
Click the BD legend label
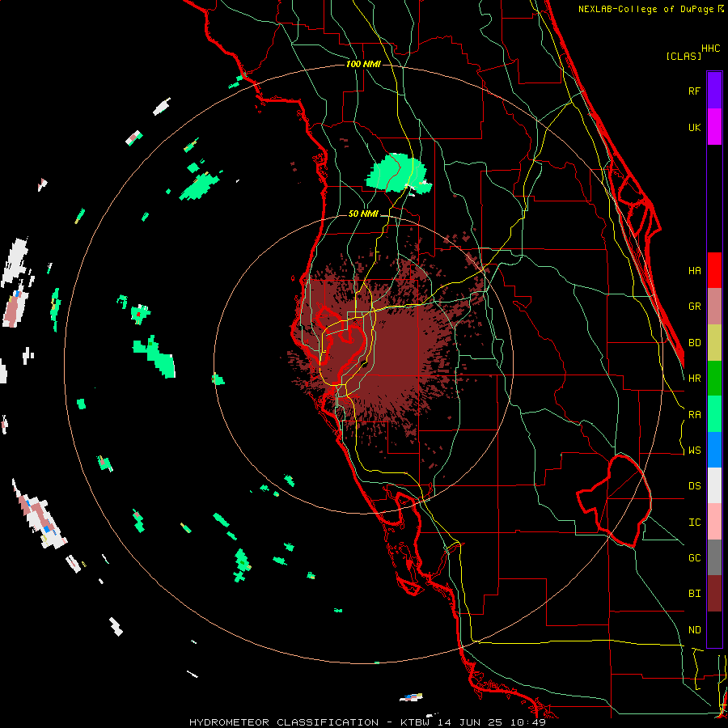(x=694, y=343)
